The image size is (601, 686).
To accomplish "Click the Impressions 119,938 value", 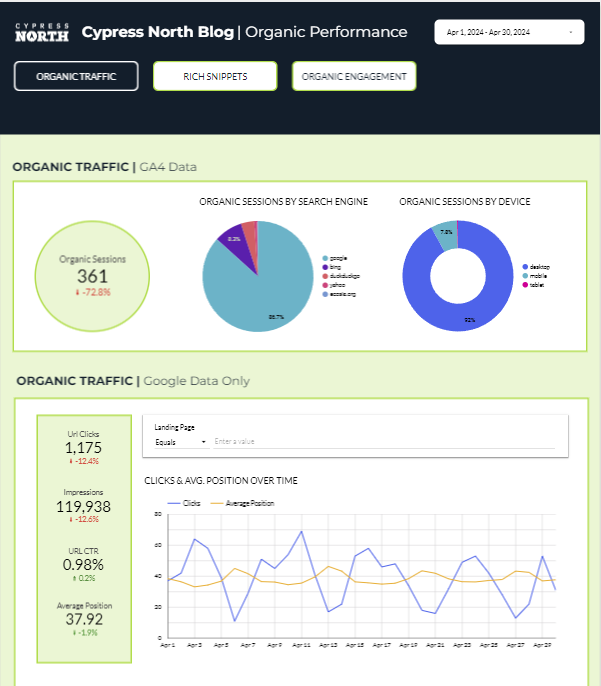I will pos(83,507).
